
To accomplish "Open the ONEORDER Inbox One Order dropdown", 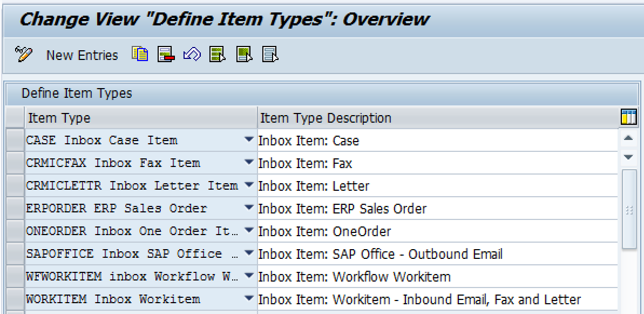I will [249, 231].
